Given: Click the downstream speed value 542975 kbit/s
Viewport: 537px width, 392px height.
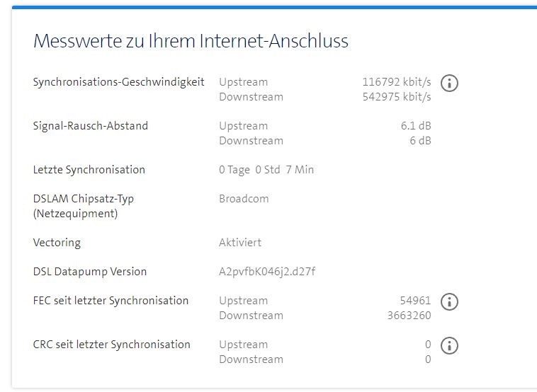Looking at the screenshot, I should 396,97.
